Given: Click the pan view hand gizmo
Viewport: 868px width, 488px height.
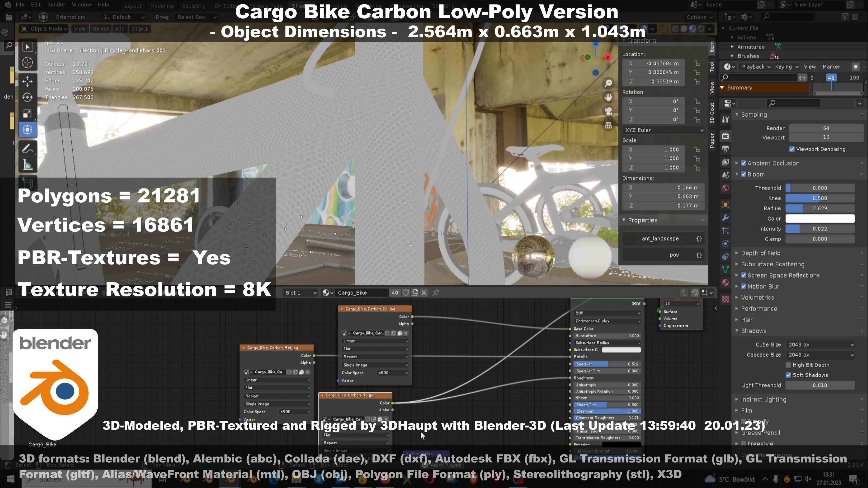Looking at the screenshot, I should [608, 97].
